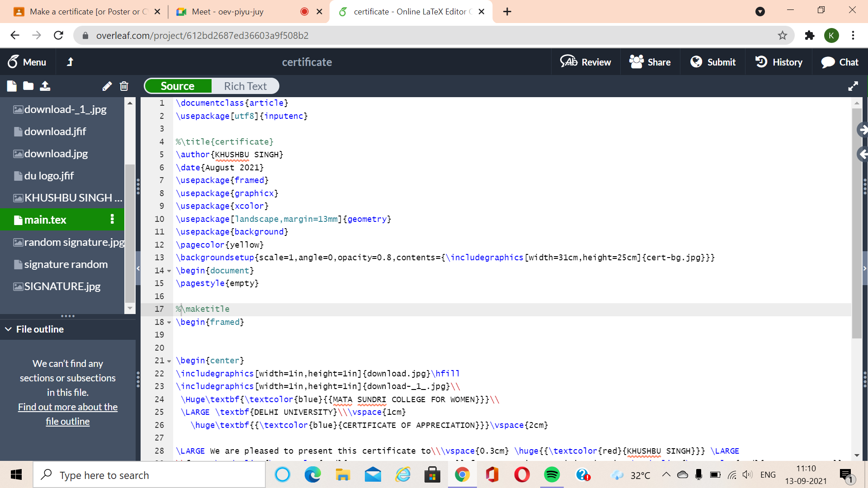Screen dimensions: 868x488
Task: Open download.jpg in file tree
Action: pyautogui.click(x=62, y=154)
